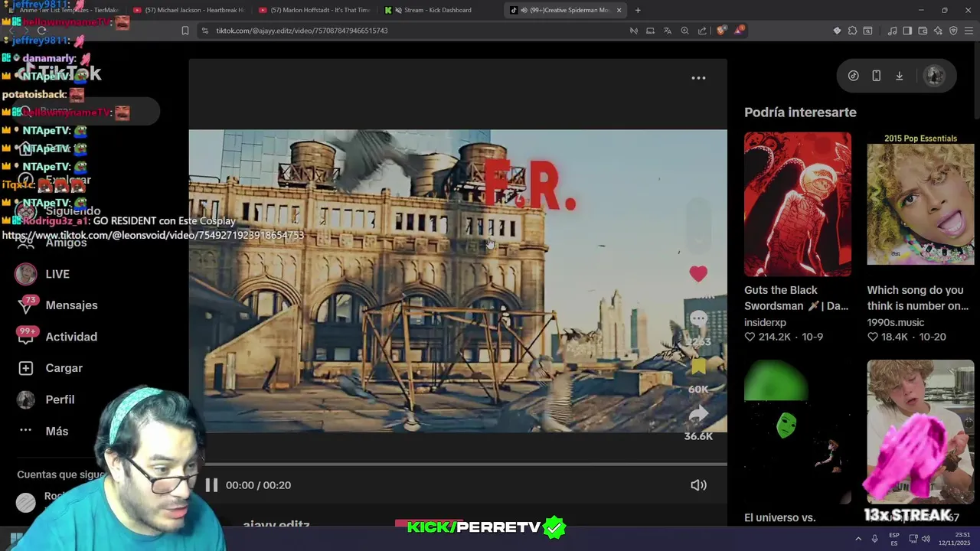Open the Brave Wallet icon
Screen dimensions: 980x551
[x=923, y=31]
